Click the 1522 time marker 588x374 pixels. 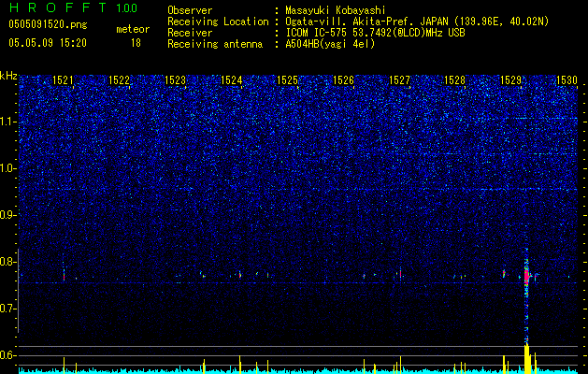pyautogui.click(x=119, y=80)
